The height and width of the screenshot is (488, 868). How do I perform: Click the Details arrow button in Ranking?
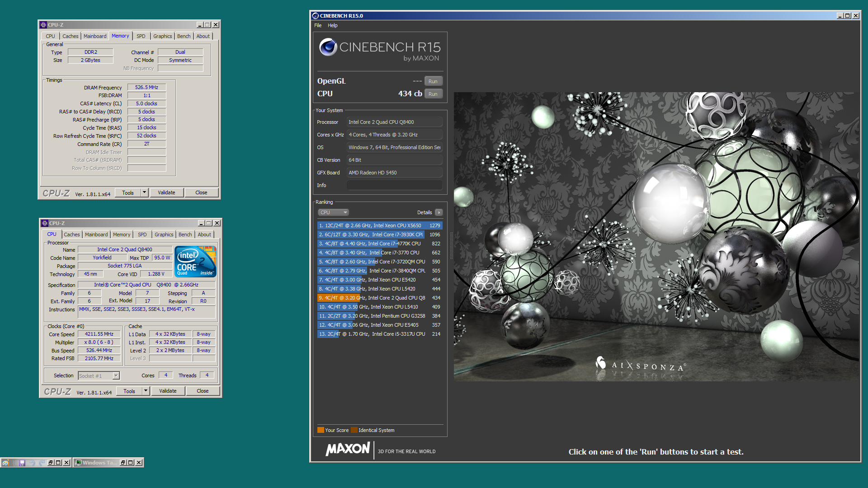[439, 212]
